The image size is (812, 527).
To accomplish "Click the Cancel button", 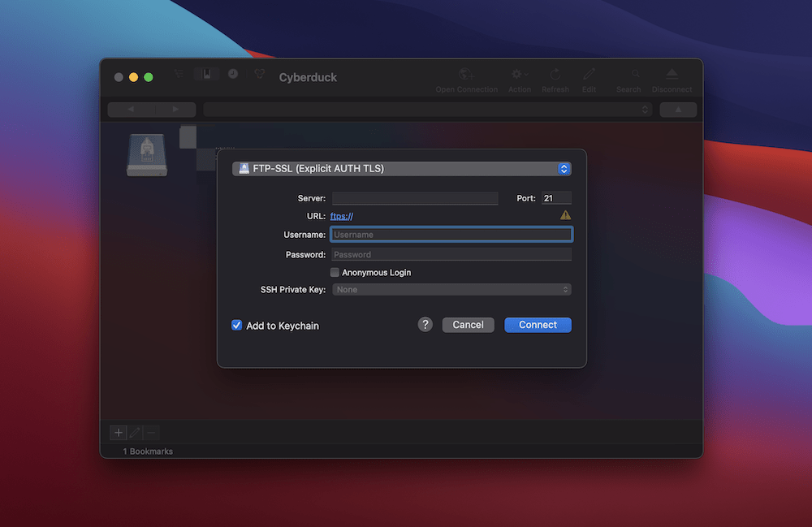I will (x=468, y=325).
